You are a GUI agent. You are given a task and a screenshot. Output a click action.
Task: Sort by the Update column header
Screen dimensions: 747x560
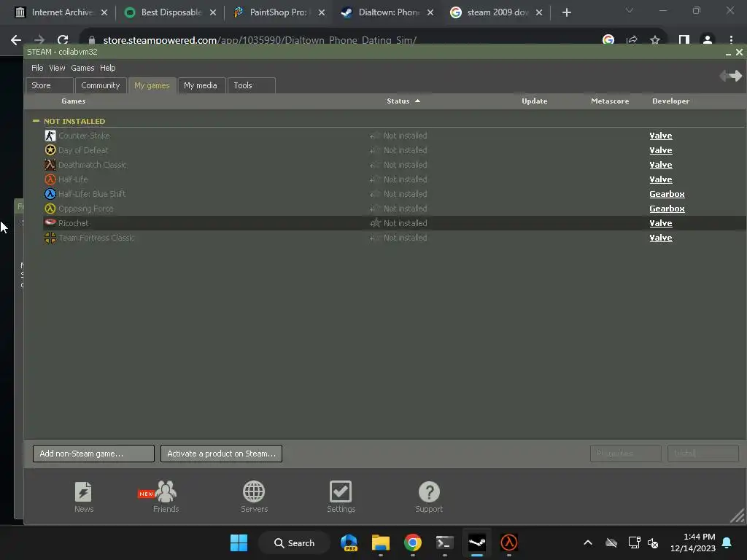point(534,101)
